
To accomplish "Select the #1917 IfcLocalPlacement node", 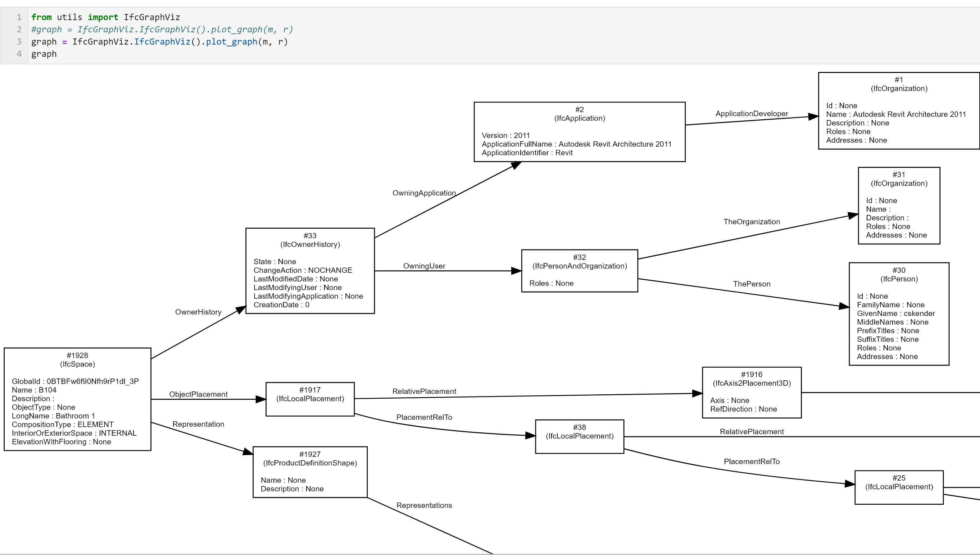I will tap(310, 399).
